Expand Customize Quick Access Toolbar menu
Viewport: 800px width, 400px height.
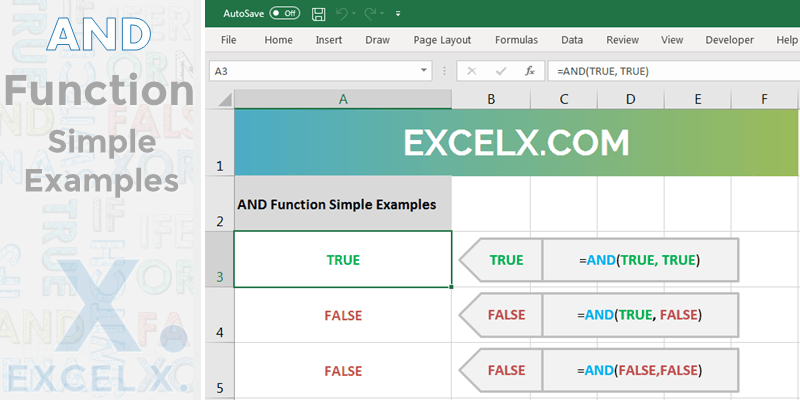[x=398, y=14]
